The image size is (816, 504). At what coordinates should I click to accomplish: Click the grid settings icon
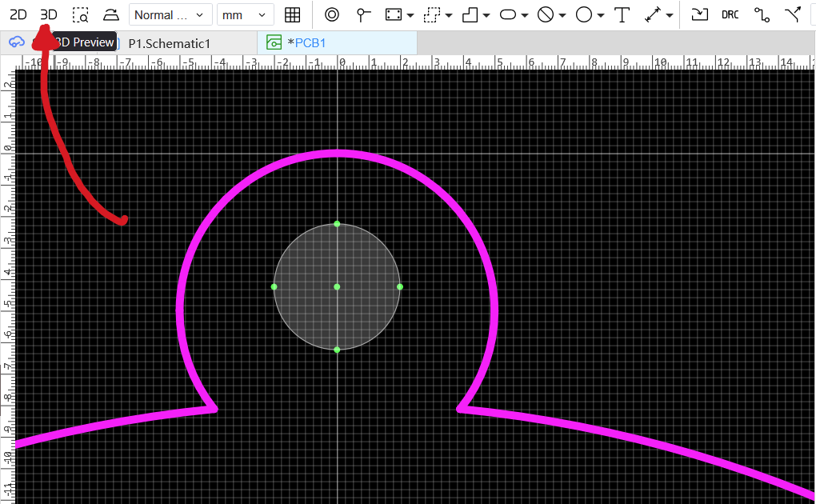tap(293, 14)
